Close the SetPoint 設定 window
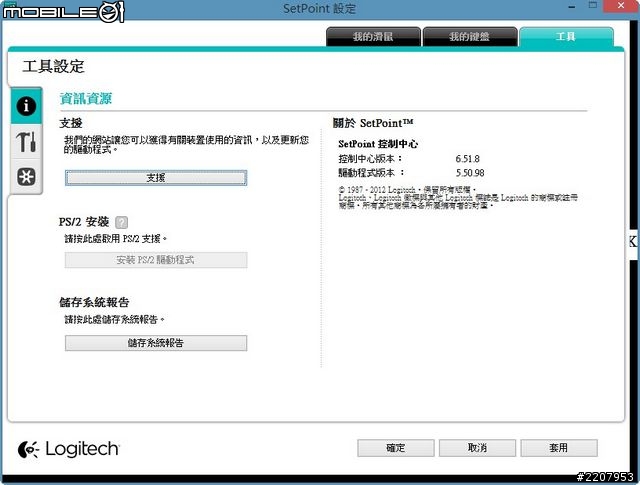 click(621, 6)
